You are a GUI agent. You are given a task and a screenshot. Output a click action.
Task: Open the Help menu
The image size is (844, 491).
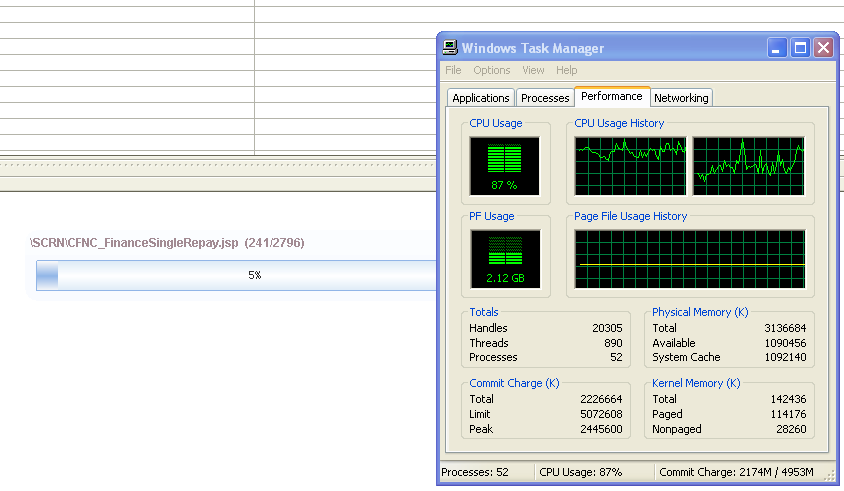(566, 70)
